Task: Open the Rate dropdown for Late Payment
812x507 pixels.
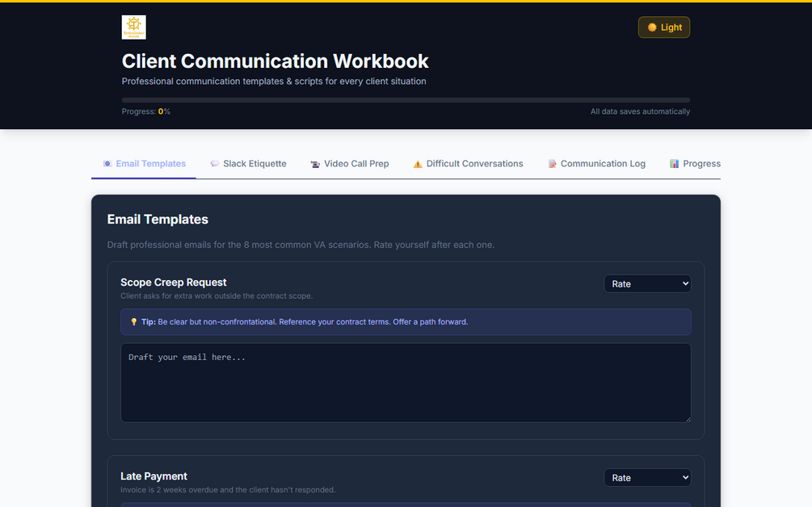Action: 647,477
